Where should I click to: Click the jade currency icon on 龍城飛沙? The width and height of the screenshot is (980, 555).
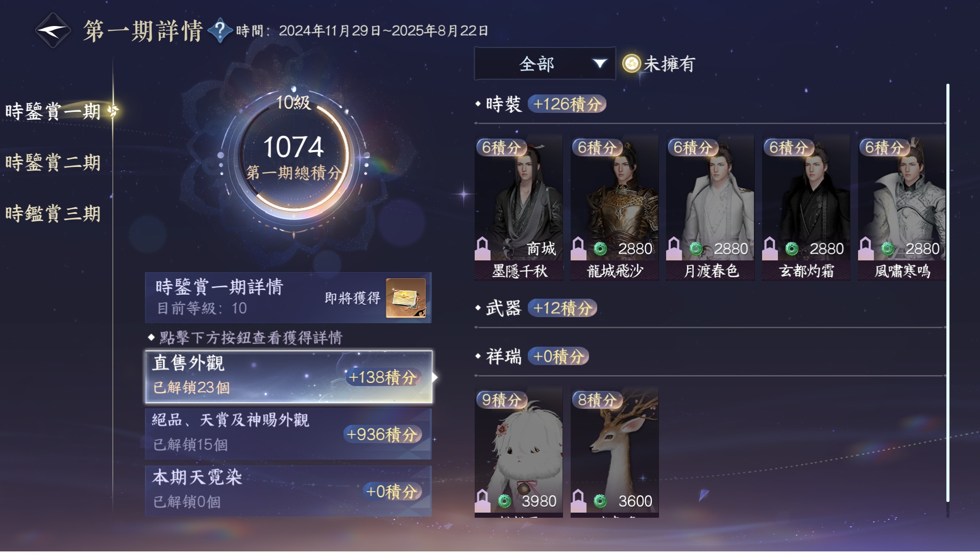[600, 249]
